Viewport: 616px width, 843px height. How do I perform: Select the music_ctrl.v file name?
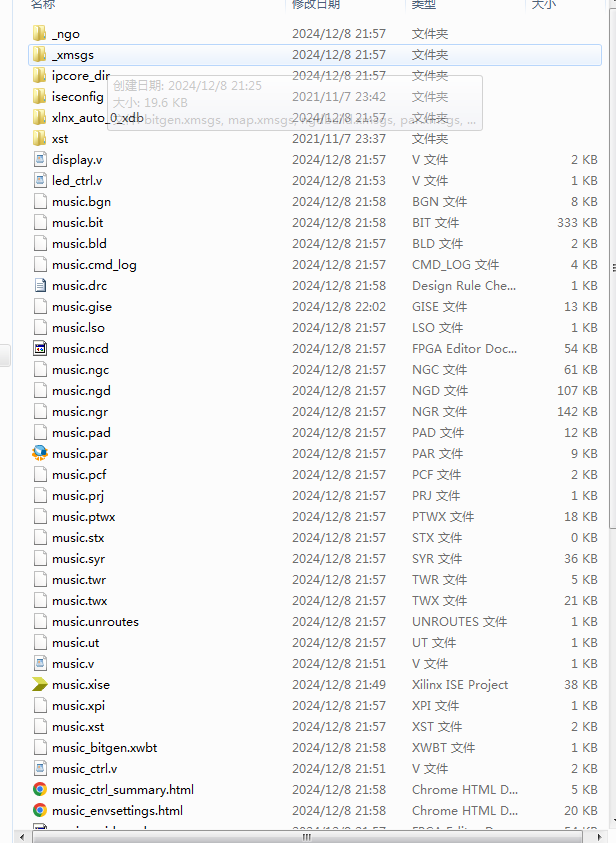(x=84, y=769)
